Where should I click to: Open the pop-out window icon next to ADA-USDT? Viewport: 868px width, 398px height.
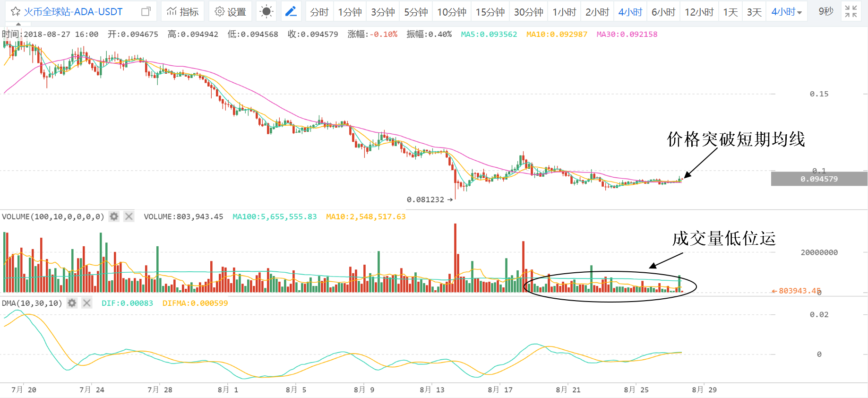146,11
